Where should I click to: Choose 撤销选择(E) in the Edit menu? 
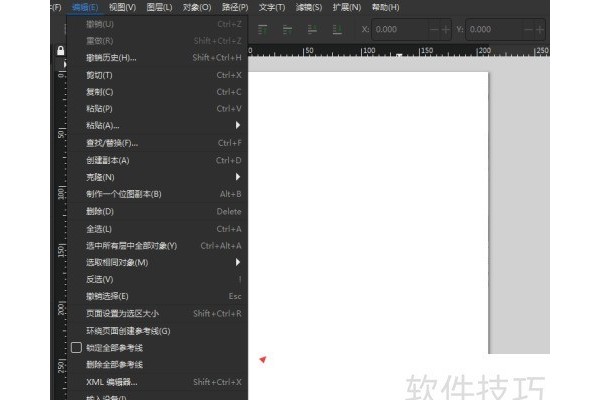(158, 296)
